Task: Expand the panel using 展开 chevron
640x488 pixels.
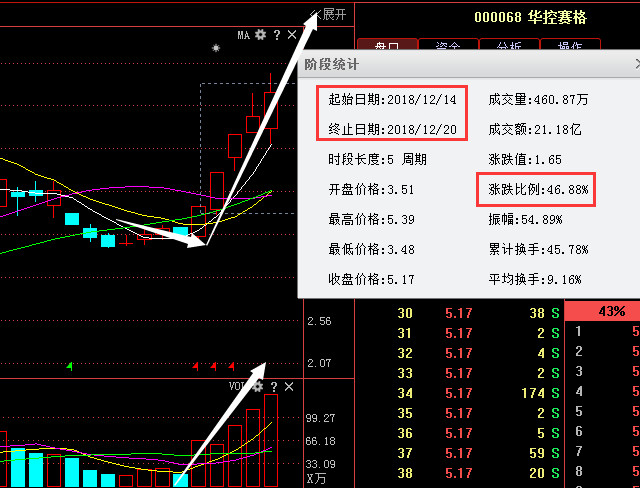Action: pos(328,14)
